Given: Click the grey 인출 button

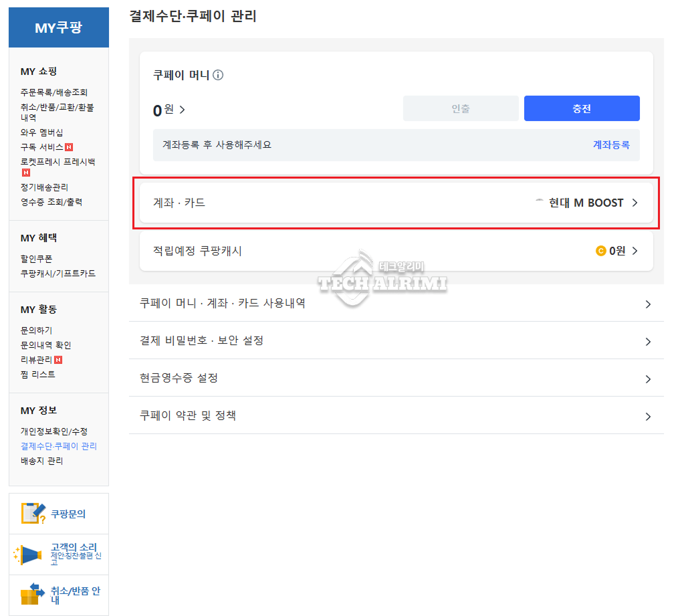Looking at the screenshot, I should [461, 108].
